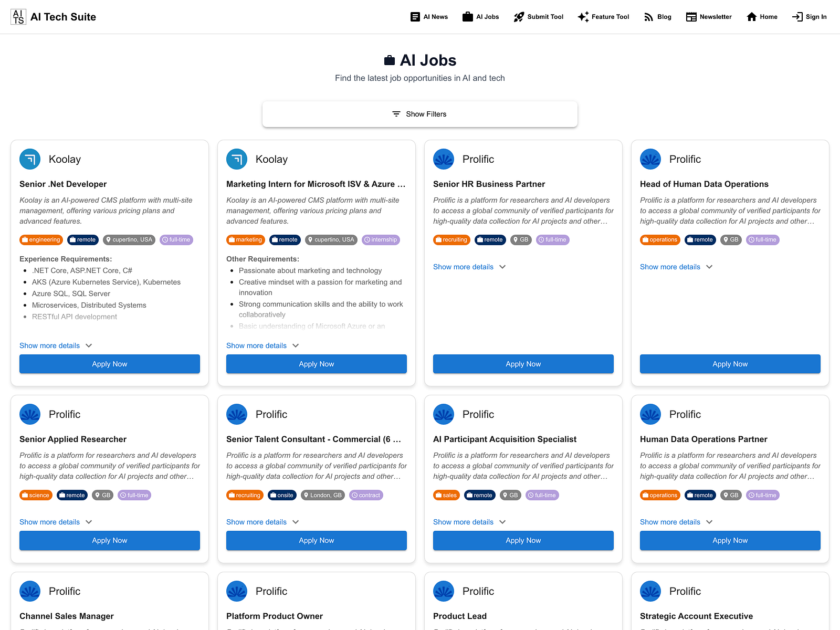Click the Prolific logo on Senior HR Business Partner card
The image size is (840, 630).
(x=444, y=159)
